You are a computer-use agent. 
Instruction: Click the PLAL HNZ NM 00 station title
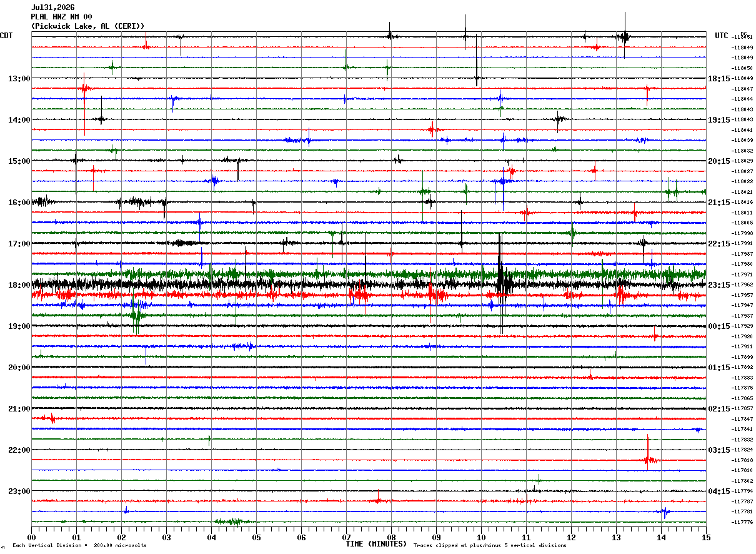coord(61,17)
